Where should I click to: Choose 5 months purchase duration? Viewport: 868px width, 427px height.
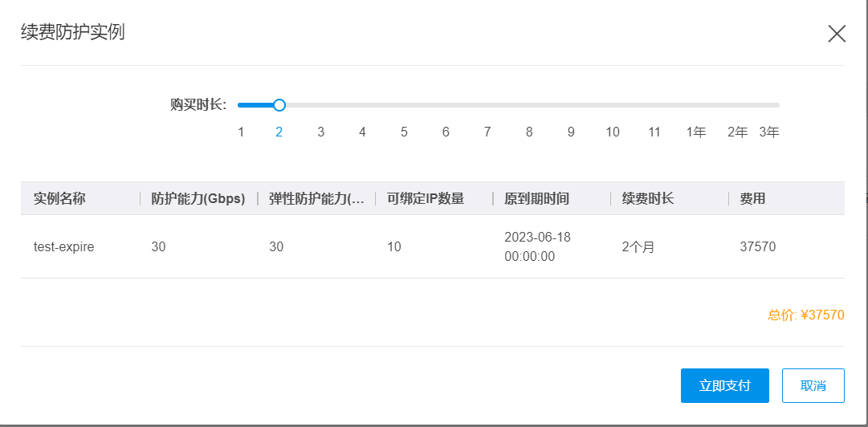pyautogui.click(x=404, y=132)
